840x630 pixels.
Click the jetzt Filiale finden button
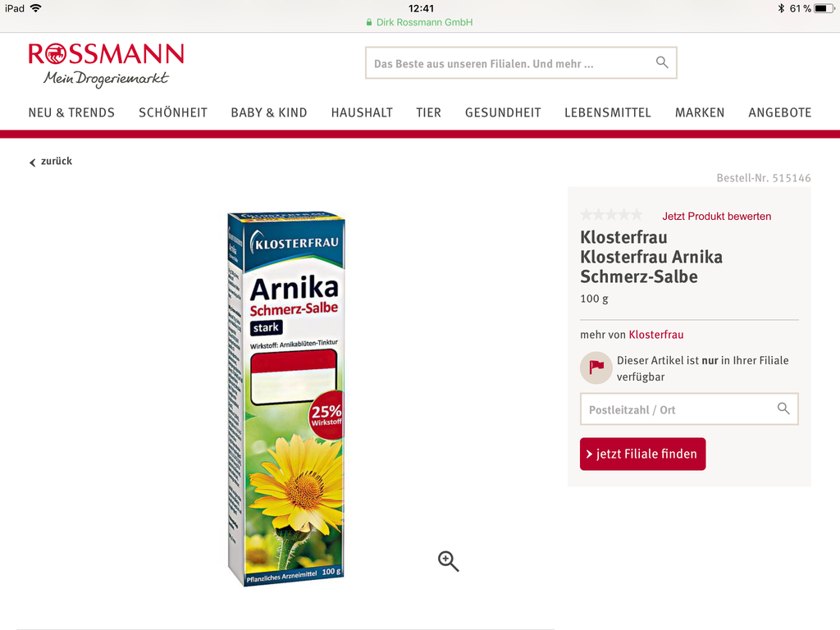[x=642, y=454]
